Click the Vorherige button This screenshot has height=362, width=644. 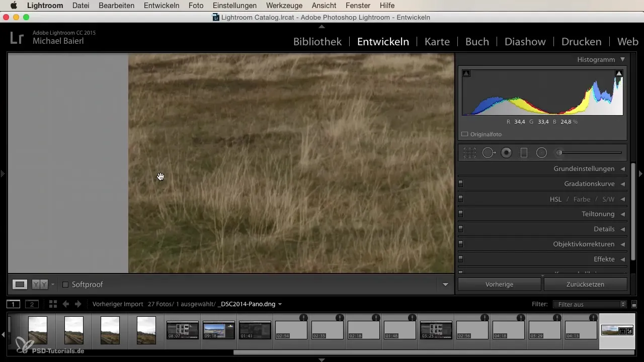[x=500, y=285]
